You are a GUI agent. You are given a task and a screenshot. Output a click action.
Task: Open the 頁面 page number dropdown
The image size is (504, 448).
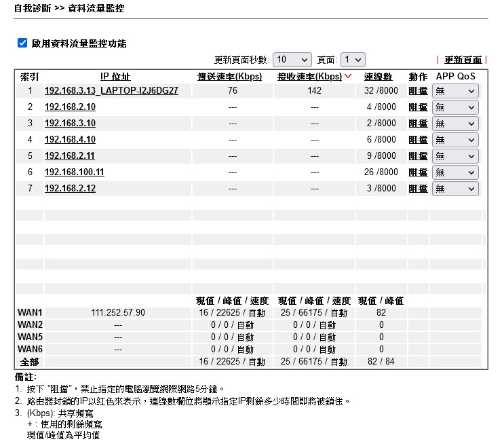[x=352, y=60]
